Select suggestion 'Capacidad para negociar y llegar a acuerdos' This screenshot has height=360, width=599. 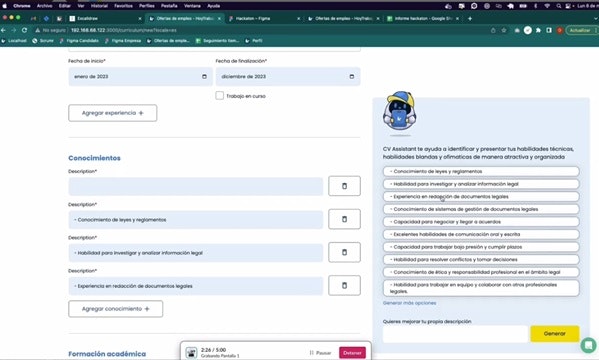(x=481, y=222)
